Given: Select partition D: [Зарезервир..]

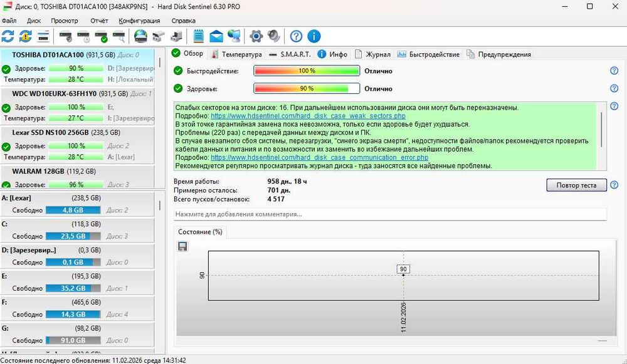Looking at the screenshot, I should point(77,256).
